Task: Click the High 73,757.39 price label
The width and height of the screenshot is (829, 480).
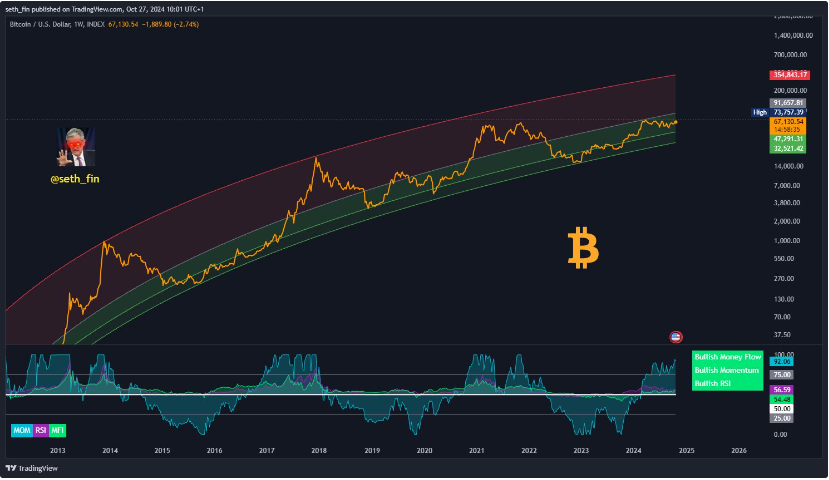Action: 779,112
